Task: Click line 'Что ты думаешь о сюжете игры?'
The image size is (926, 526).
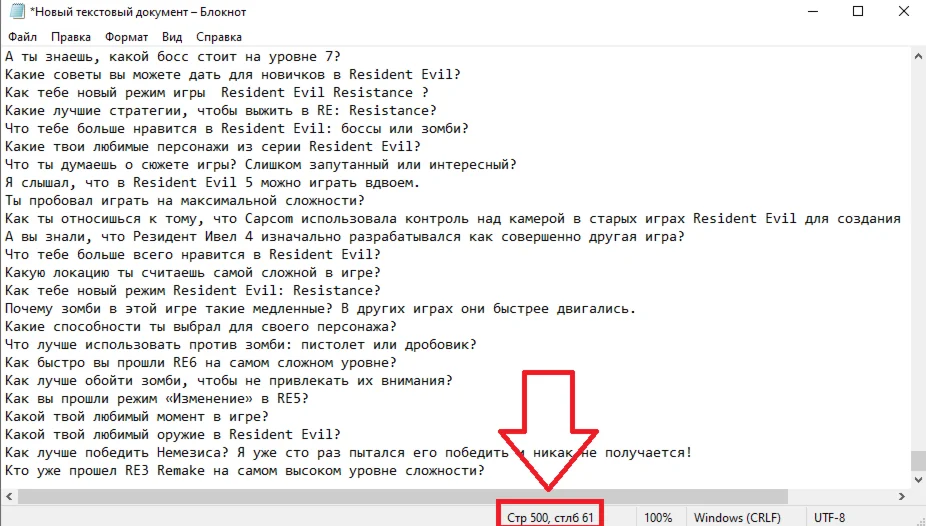Action: [x=261, y=165]
